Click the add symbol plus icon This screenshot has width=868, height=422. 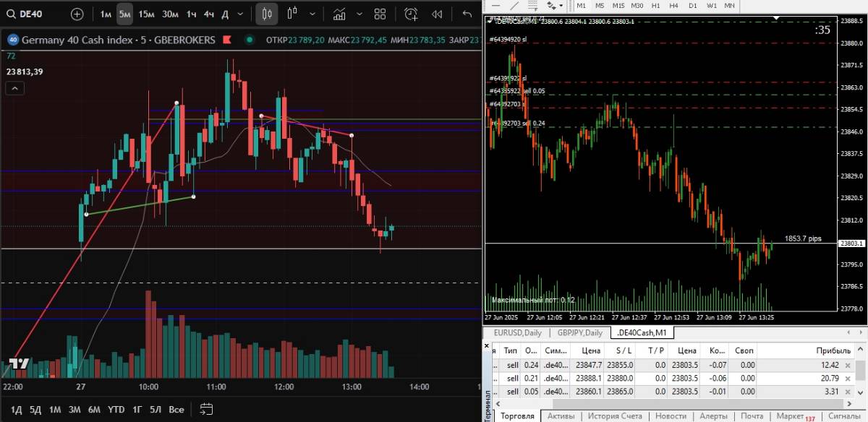[77, 14]
